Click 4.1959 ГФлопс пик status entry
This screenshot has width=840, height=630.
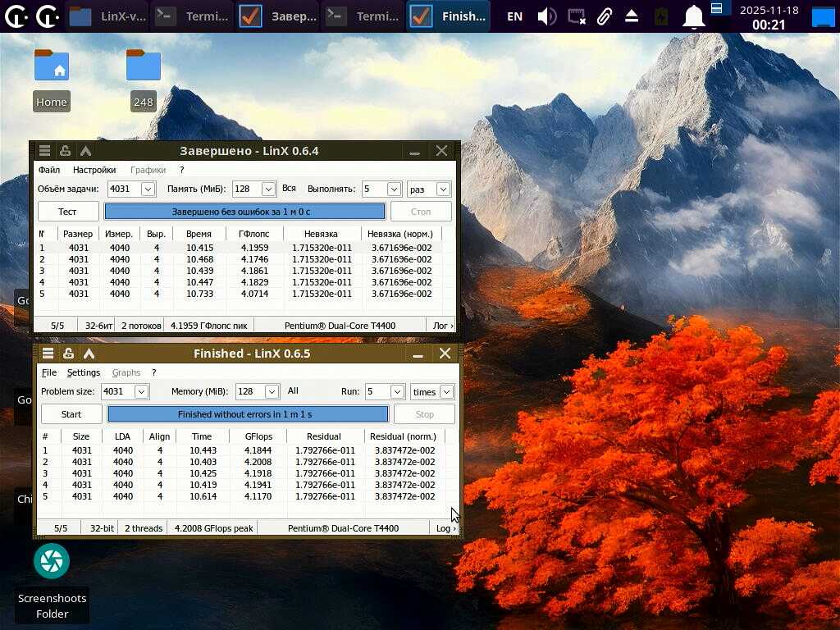[x=209, y=325]
